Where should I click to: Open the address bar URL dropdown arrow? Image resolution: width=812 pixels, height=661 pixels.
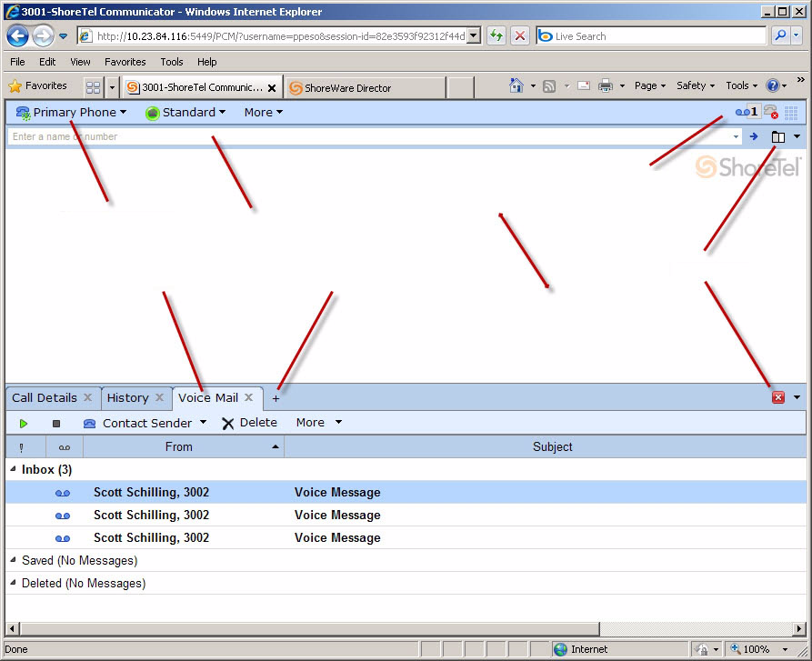474,36
